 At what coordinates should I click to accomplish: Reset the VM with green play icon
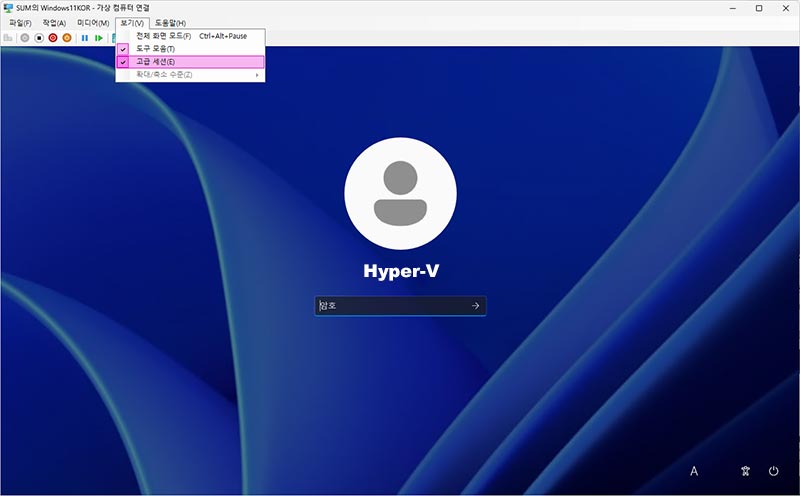pyautogui.click(x=98, y=38)
